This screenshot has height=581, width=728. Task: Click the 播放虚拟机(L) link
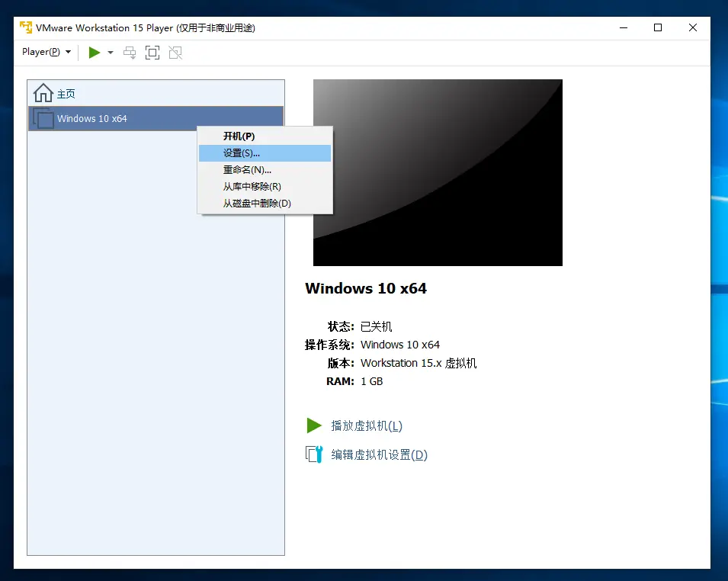(367, 425)
